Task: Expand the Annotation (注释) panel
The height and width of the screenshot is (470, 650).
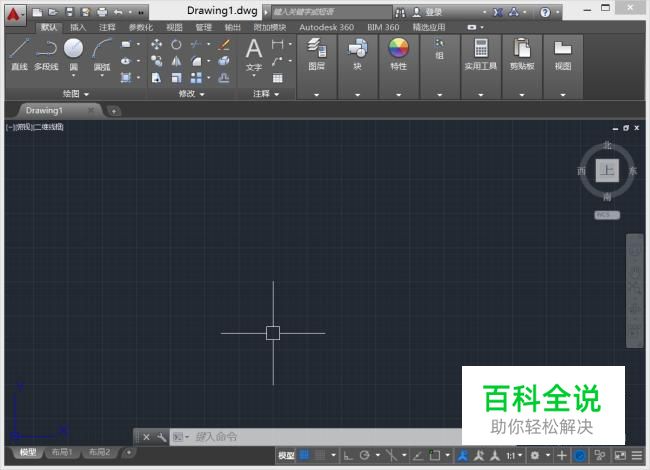Action: point(266,94)
